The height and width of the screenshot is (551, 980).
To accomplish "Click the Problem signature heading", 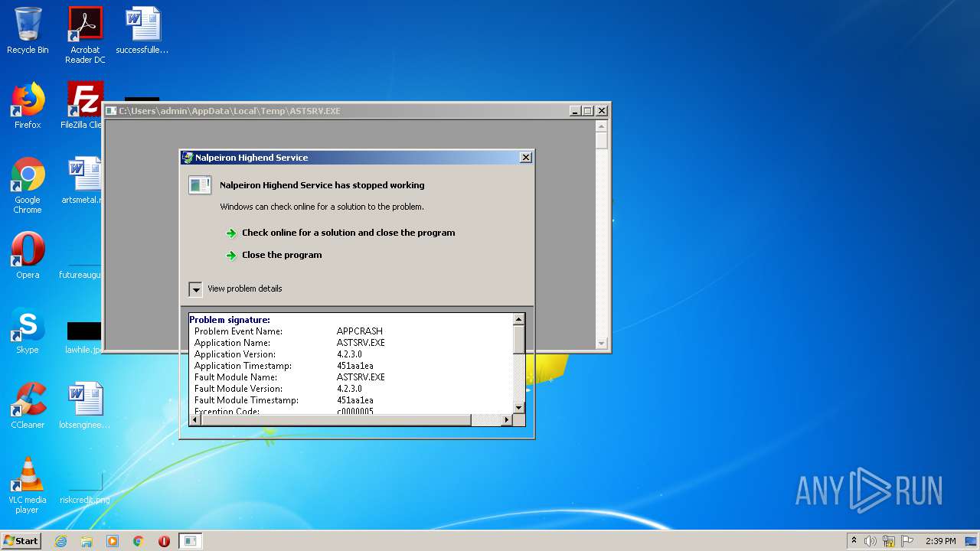I will (230, 320).
